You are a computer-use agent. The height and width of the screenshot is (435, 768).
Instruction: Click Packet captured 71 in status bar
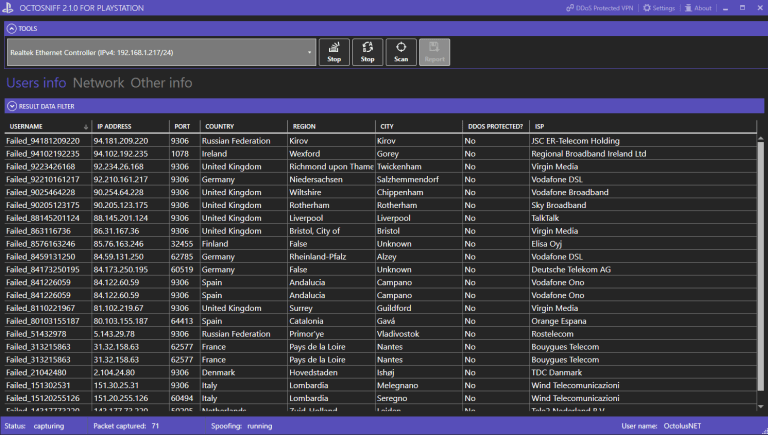(126, 426)
